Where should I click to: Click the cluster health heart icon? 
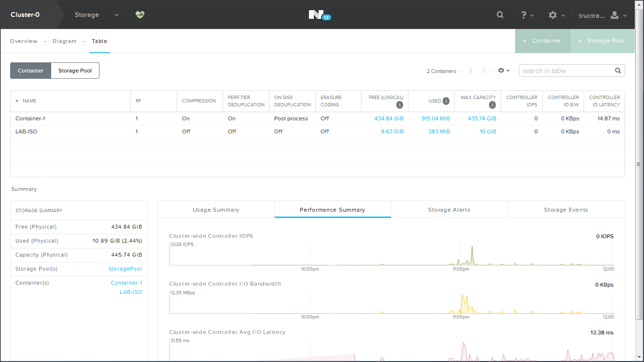pos(140,14)
